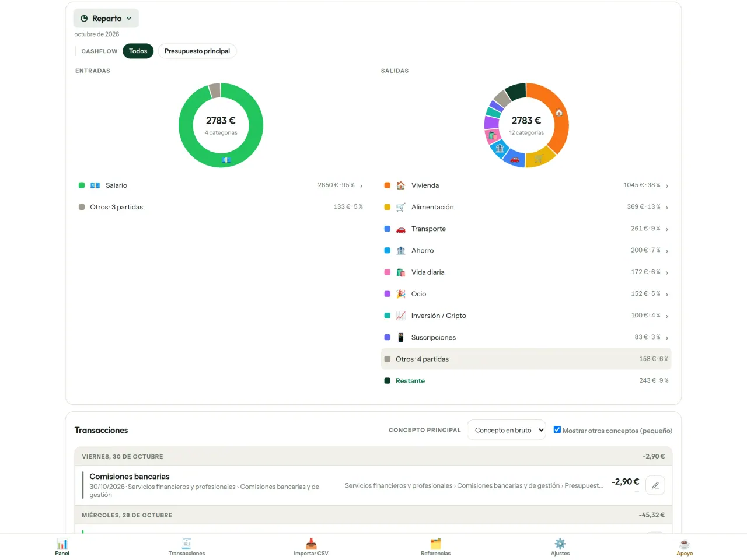Open the Panel tab icon

[x=62, y=544]
